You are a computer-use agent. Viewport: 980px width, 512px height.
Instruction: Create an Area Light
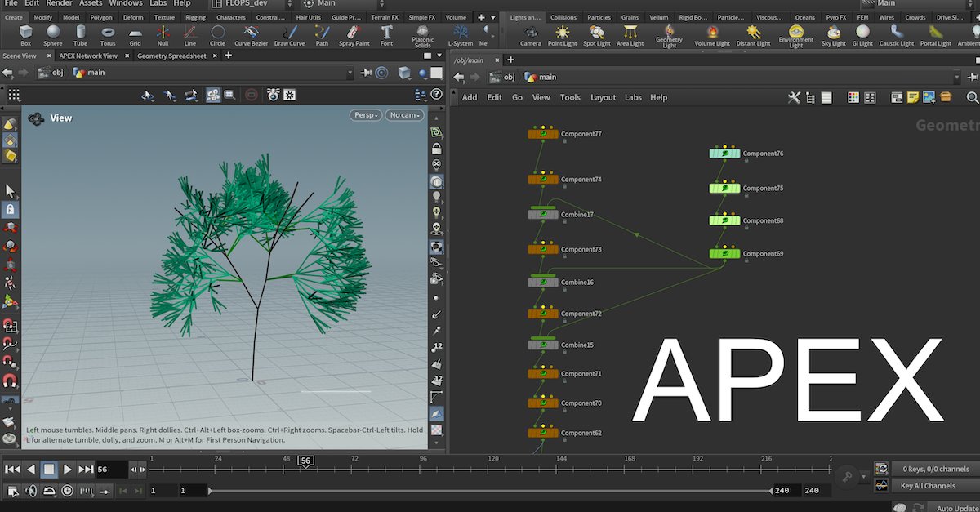point(630,35)
